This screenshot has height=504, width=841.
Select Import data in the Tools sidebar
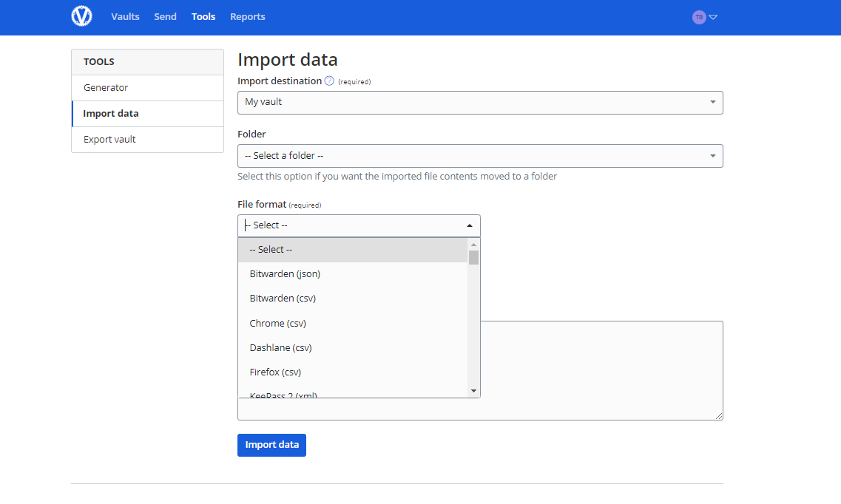tap(147, 114)
